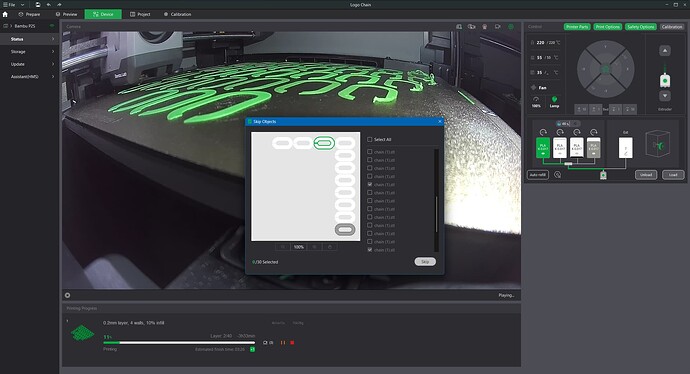Click the Unload filament button

pos(646,175)
